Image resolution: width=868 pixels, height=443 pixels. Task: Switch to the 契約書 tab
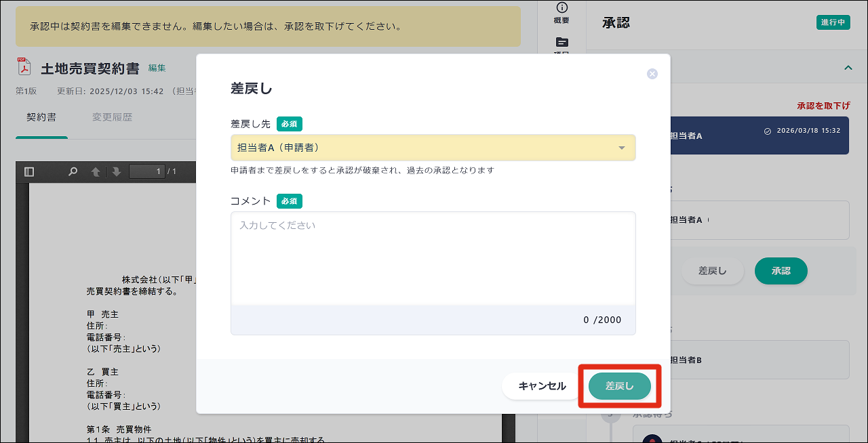point(41,118)
